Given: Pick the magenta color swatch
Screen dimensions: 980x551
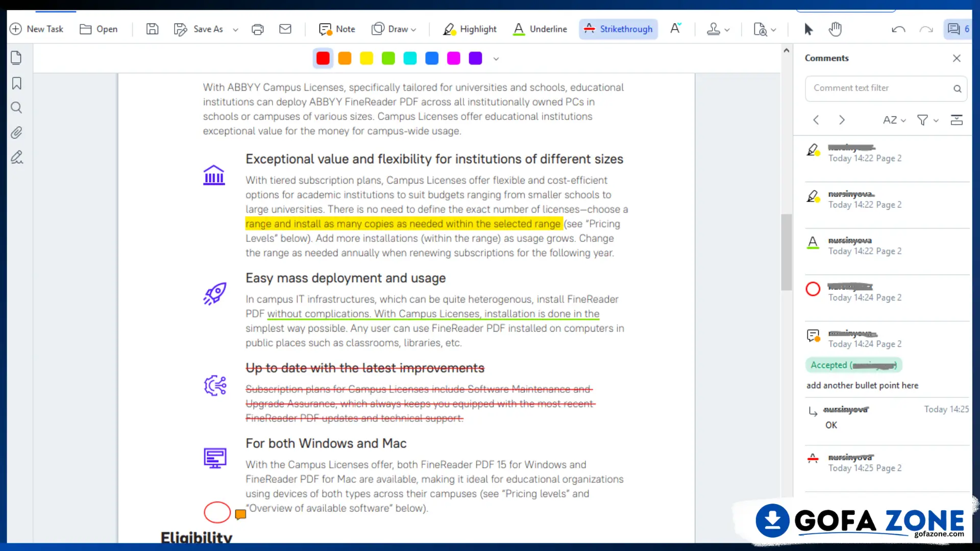Looking at the screenshot, I should pos(454,58).
